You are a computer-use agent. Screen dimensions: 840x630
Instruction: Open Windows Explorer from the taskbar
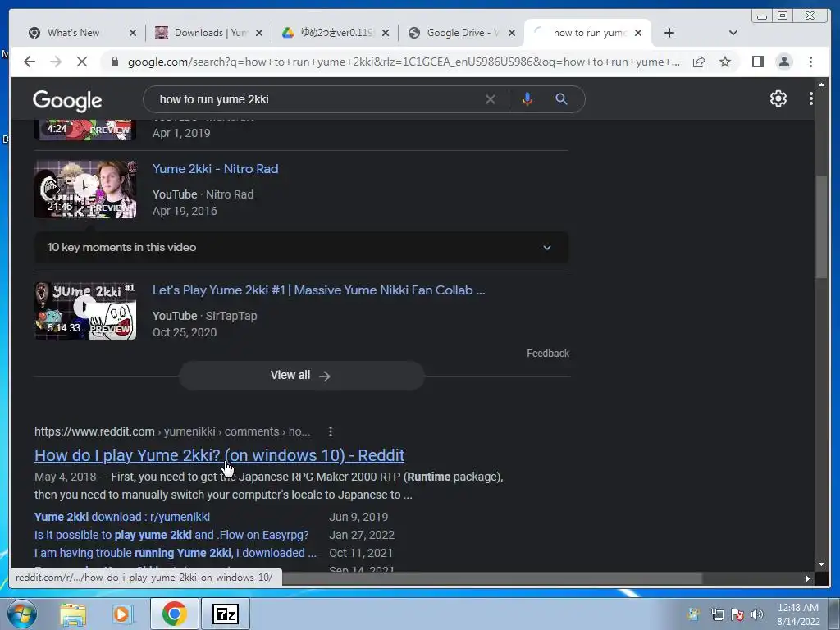(x=73, y=614)
